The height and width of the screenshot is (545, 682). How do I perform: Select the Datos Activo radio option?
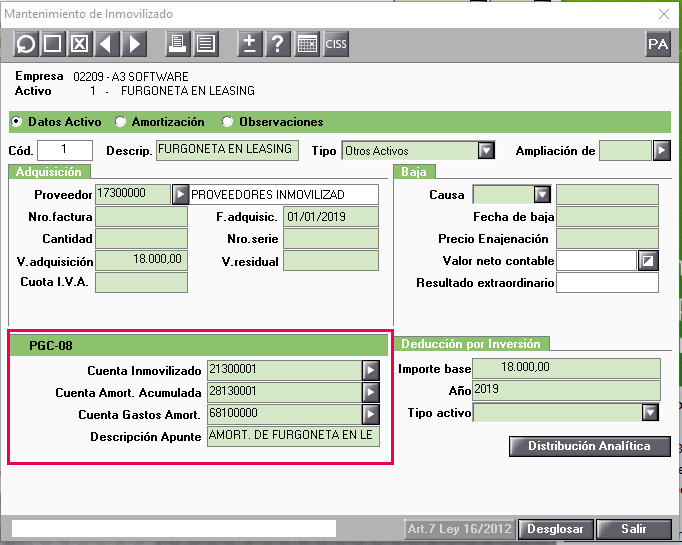16,122
